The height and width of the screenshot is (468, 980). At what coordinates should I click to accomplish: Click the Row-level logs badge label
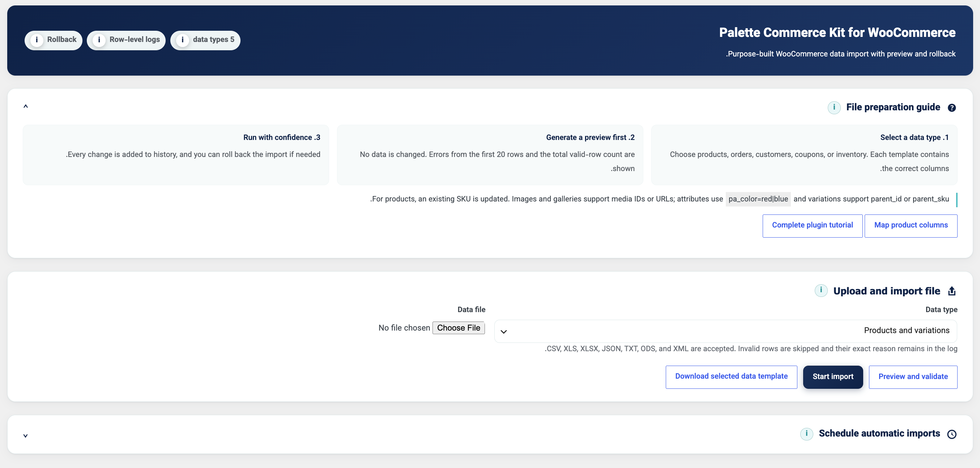coord(135,39)
